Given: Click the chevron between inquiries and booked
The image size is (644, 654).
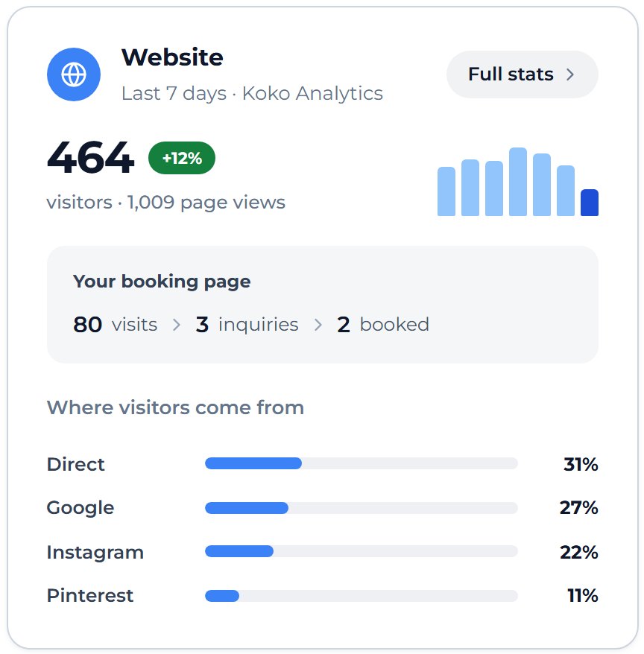Looking at the screenshot, I should coord(318,325).
